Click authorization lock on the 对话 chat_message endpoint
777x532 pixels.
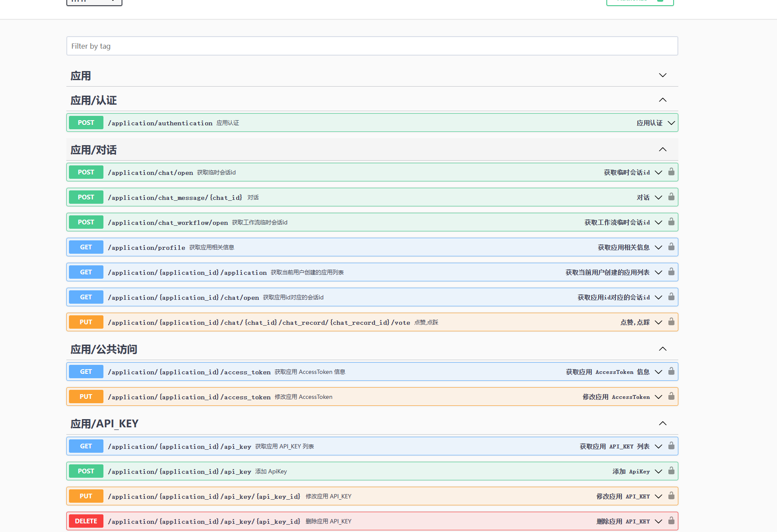coord(671,197)
